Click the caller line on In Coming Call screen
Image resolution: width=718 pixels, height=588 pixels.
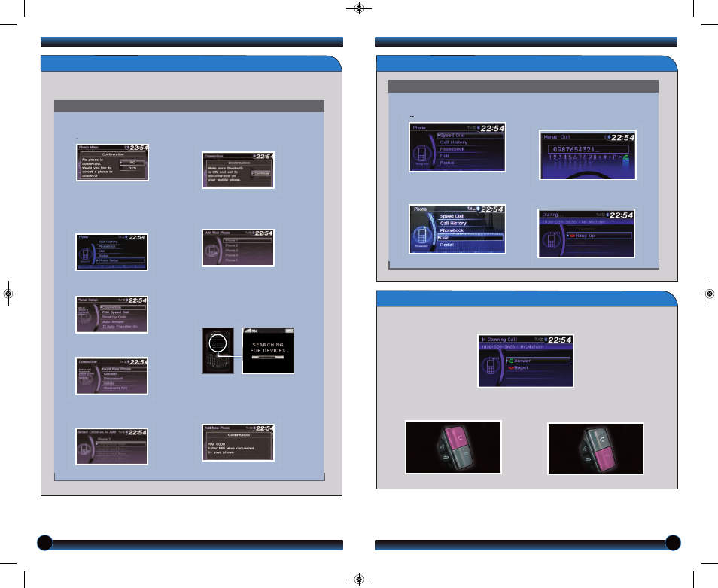(525, 347)
